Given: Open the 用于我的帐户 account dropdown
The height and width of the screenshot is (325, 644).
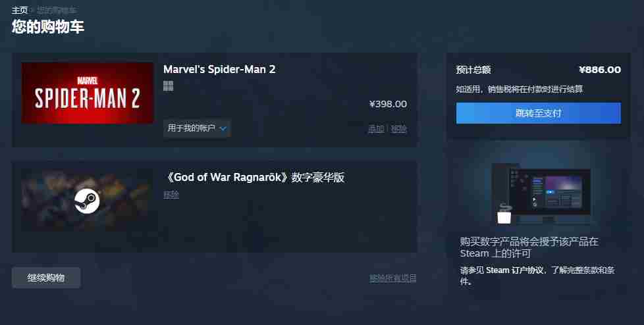Looking at the screenshot, I should [x=197, y=128].
